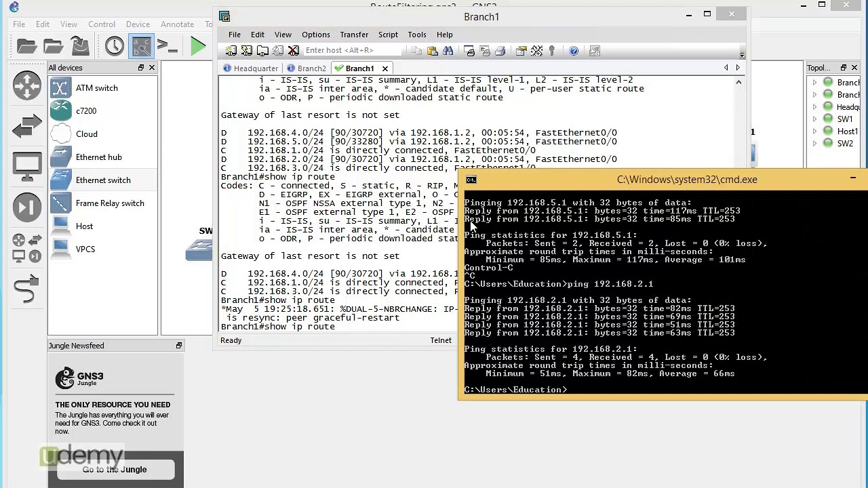Viewport: 868px width, 488px height.
Task: Click the Go to the Jungle button
Action: click(115, 470)
